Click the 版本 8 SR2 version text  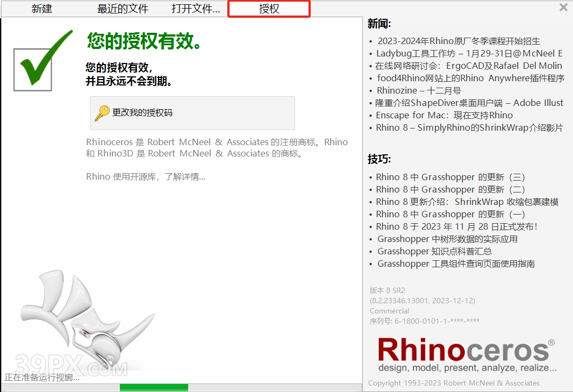pyautogui.click(x=388, y=291)
